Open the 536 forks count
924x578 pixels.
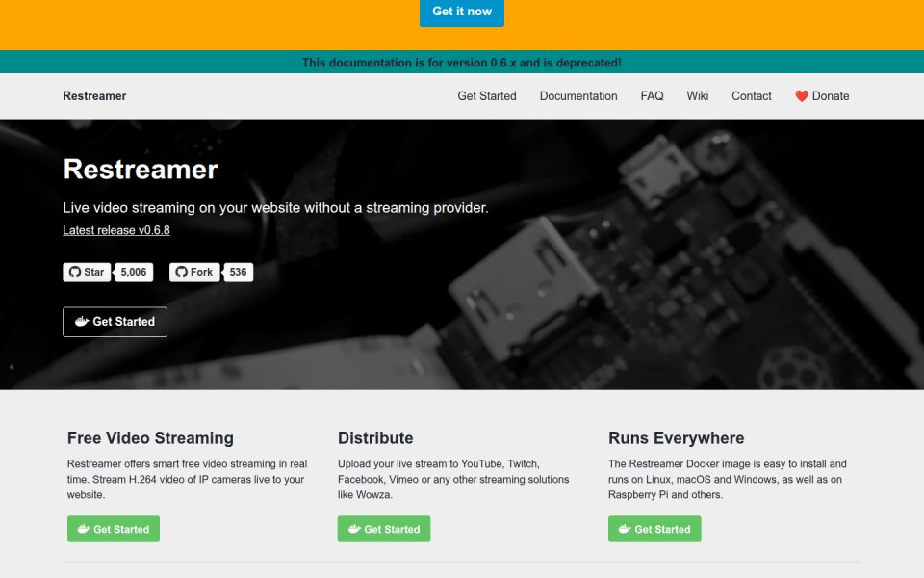tap(238, 272)
